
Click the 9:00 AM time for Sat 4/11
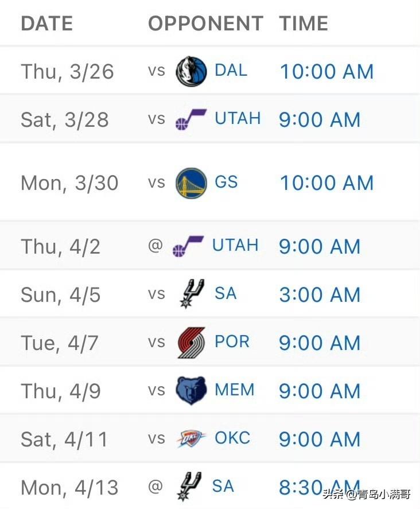[x=320, y=440]
